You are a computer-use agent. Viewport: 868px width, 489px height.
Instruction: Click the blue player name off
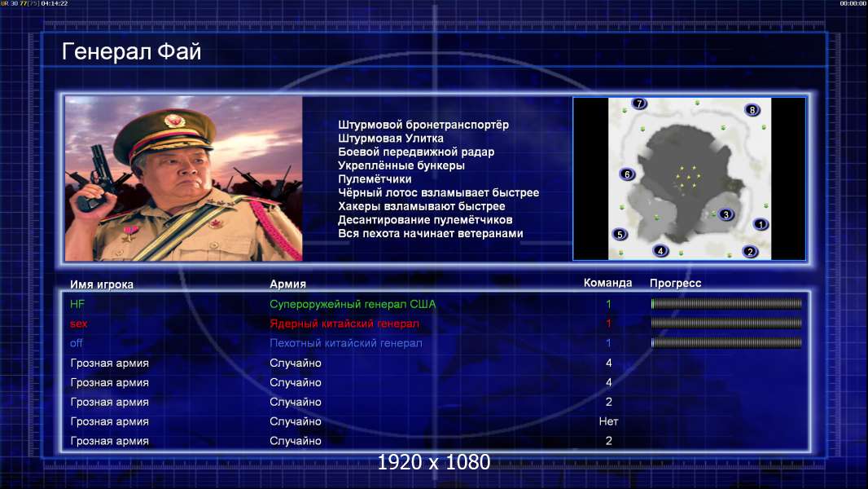pos(77,343)
